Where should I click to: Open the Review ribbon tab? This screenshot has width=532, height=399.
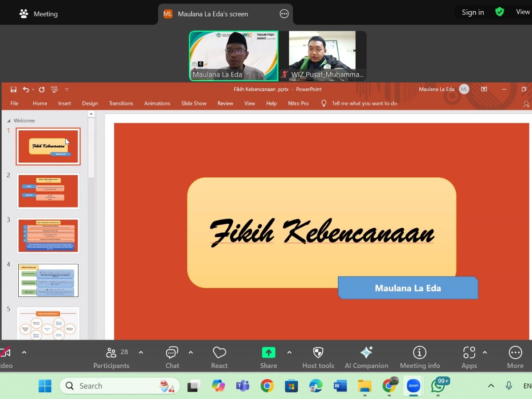tap(225, 103)
